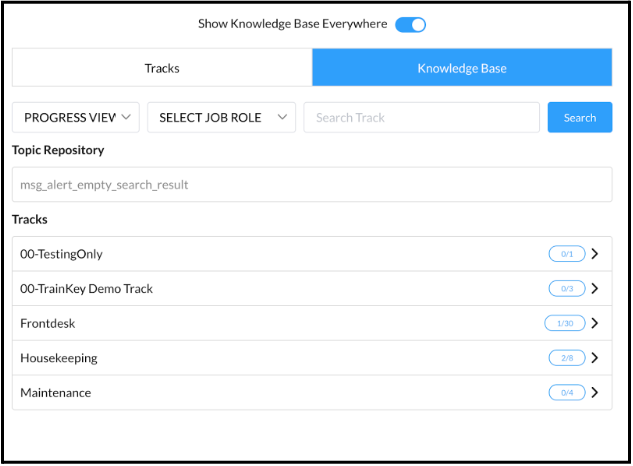Open the Housekeeping track name
Screen dimensions: 633x466
[x=59, y=358]
